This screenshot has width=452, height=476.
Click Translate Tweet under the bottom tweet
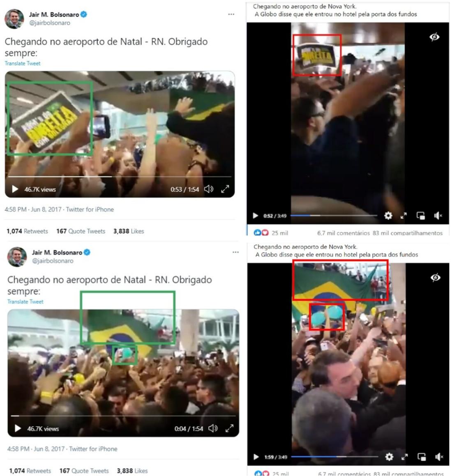tap(25, 302)
